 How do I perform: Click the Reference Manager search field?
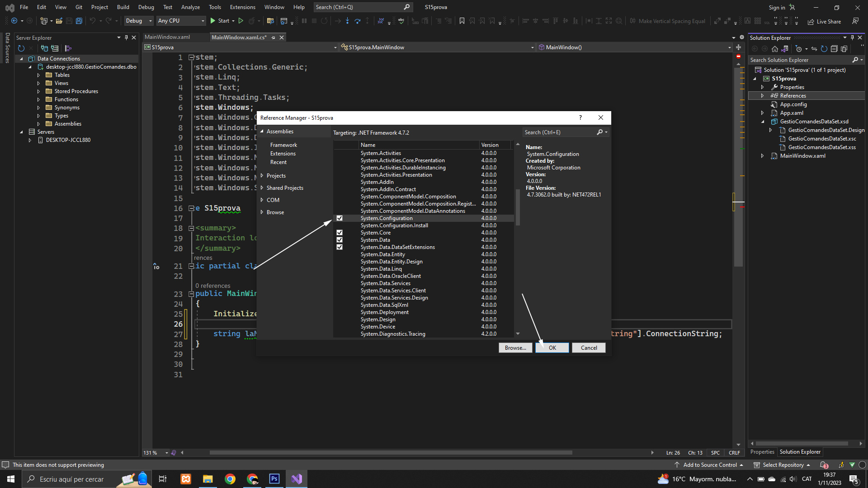tap(559, 132)
